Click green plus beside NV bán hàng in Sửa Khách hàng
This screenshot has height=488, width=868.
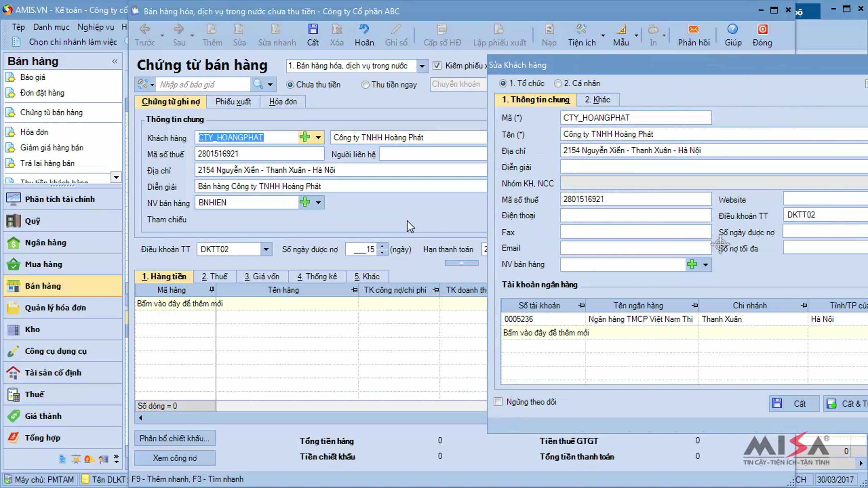click(x=692, y=264)
